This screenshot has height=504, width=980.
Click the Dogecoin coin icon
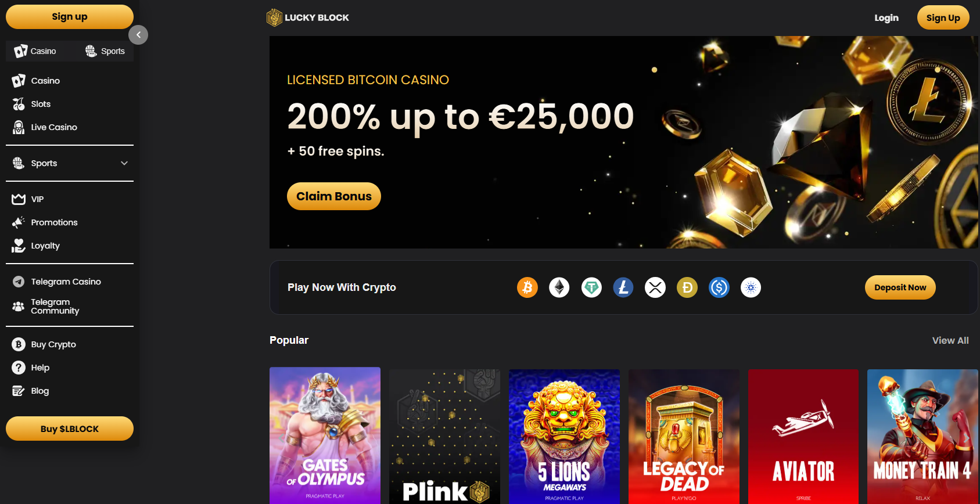(x=687, y=287)
